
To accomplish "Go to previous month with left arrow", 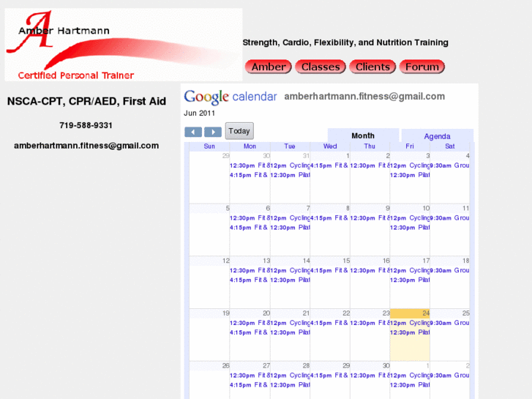I will click(x=193, y=132).
